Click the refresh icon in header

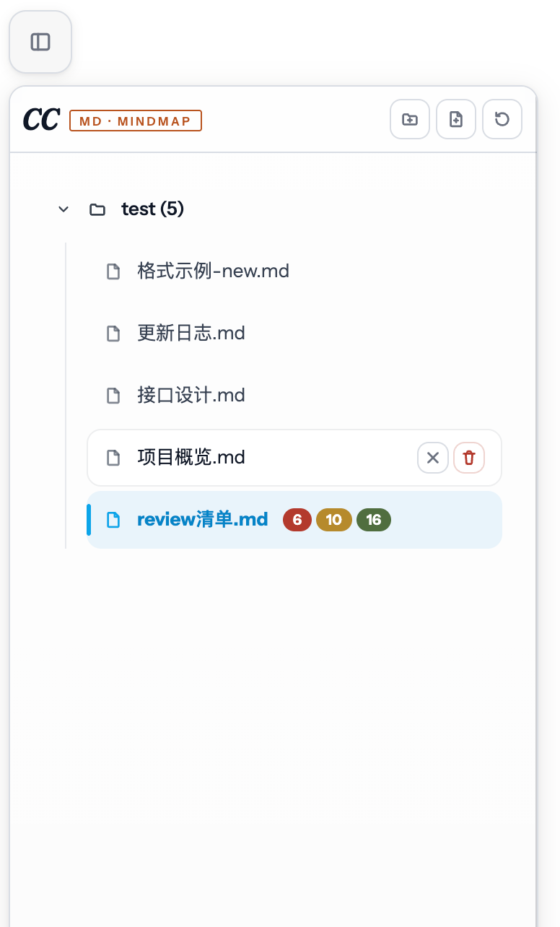[502, 119]
